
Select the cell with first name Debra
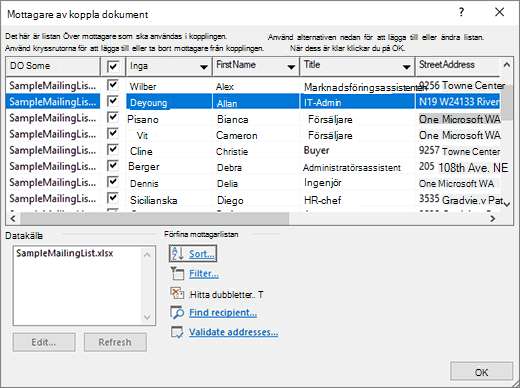coord(256,167)
